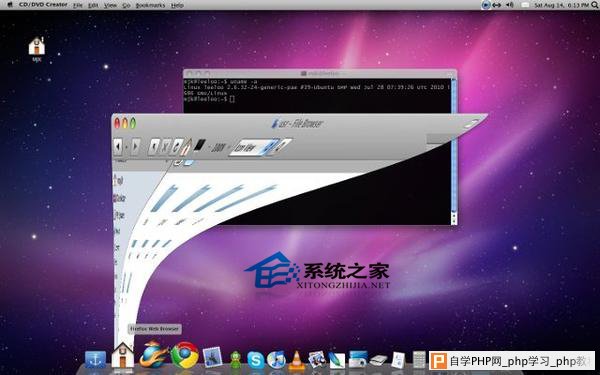Click the Stop X button in File Browser
The width and height of the screenshot is (600, 375).
tap(166, 147)
